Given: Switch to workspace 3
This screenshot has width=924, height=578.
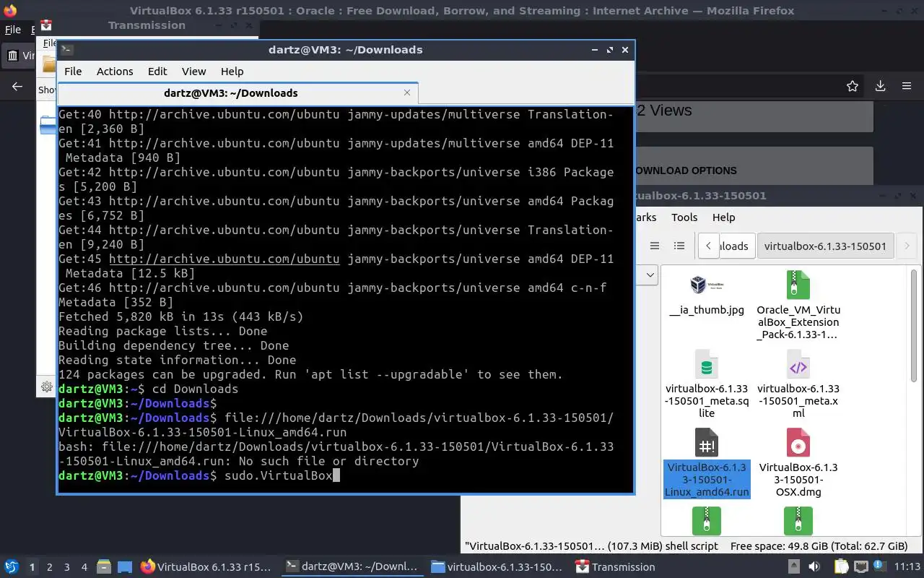Looking at the screenshot, I should (67, 567).
